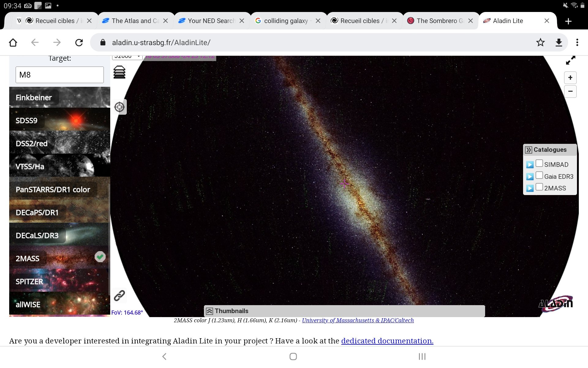Open University of Massachusetts & IPAC/Caltech link
The image size is (588, 368).
click(358, 320)
